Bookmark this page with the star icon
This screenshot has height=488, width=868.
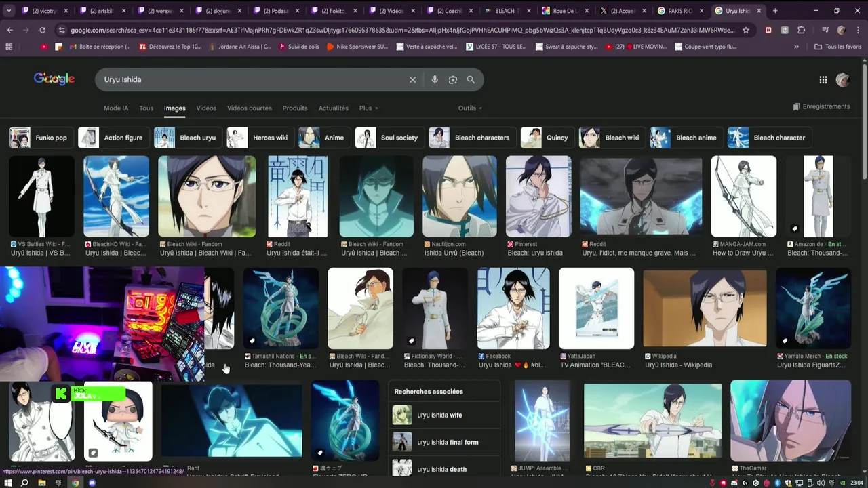746,30
